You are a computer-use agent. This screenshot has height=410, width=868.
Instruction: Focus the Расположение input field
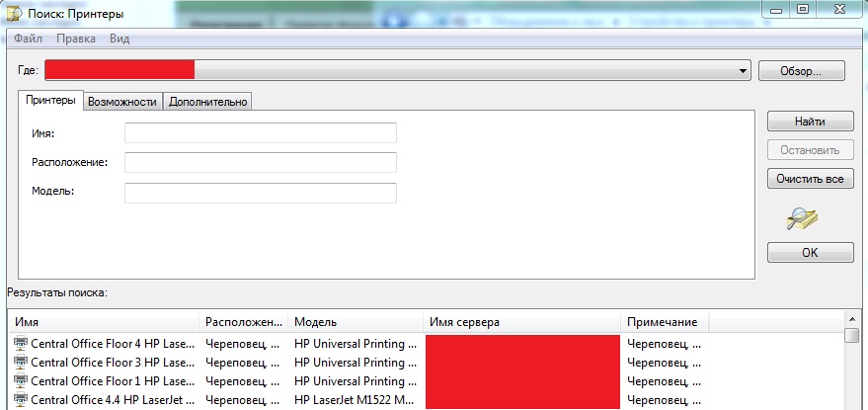260,162
